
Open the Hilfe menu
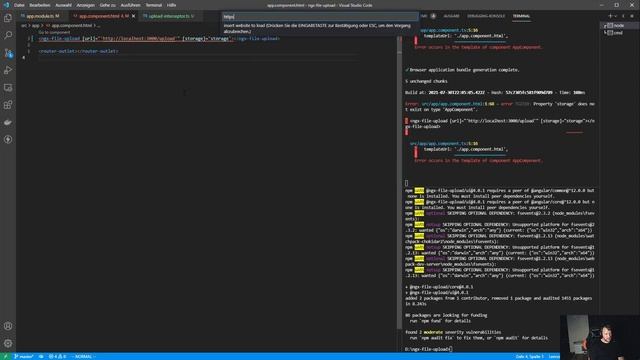pyautogui.click(x=171, y=5)
